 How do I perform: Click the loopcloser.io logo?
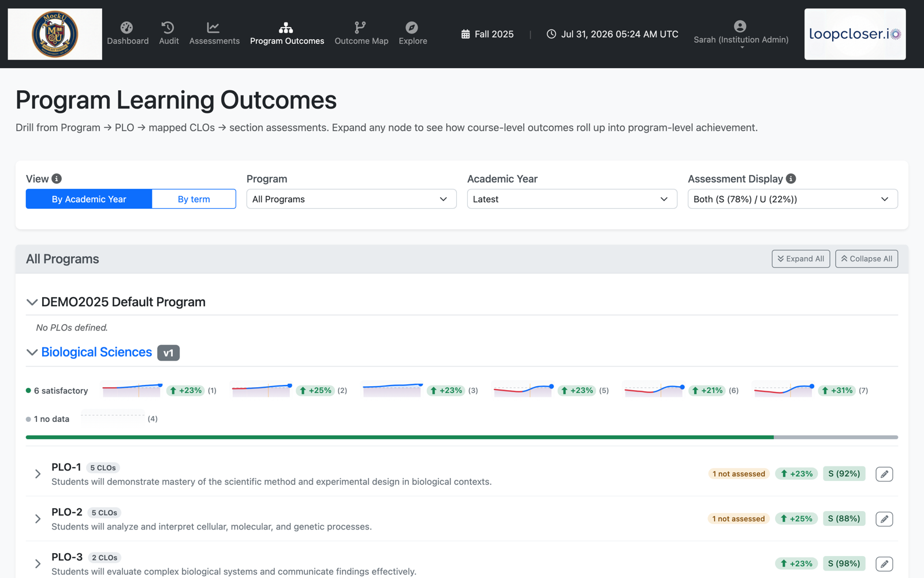[855, 34]
